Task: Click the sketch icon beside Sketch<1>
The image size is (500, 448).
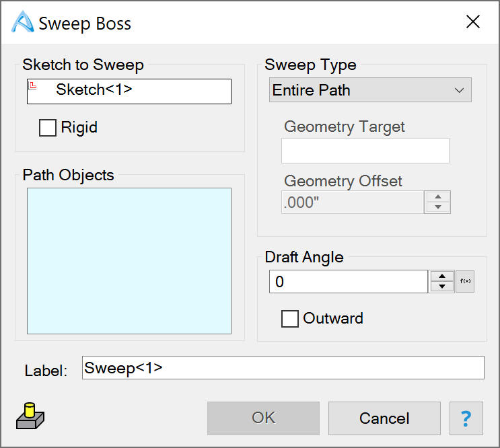Action: click(x=32, y=85)
